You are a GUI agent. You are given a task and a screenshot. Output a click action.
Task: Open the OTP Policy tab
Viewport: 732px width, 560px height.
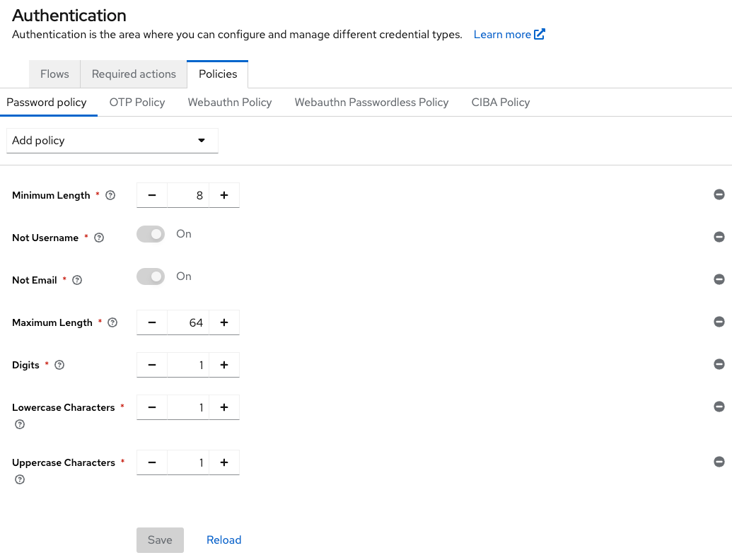136,102
